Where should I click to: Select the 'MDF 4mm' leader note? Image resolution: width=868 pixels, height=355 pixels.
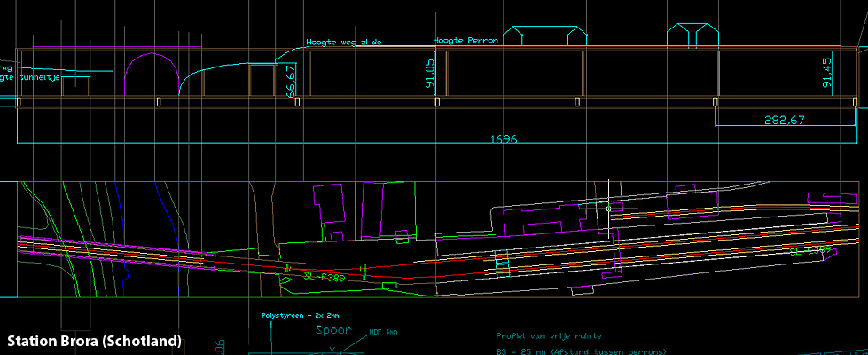coord(383,332)
